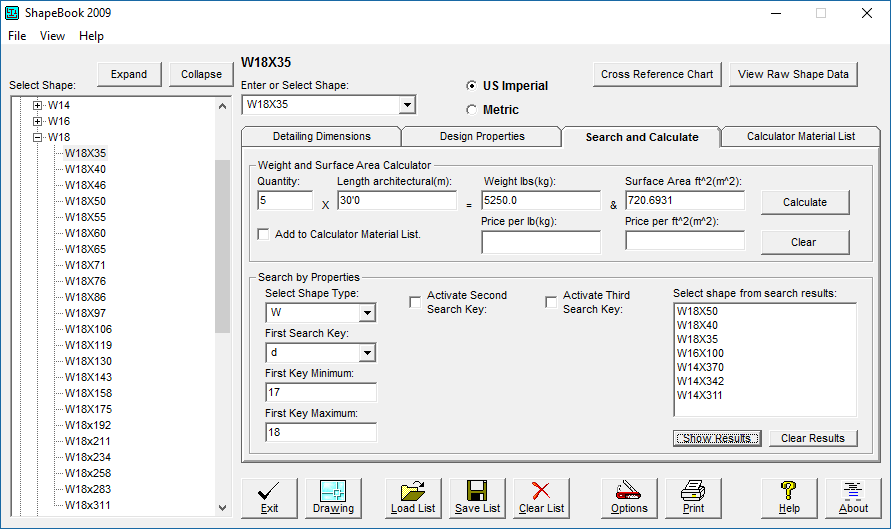The image size is (891, 529).
Task: Open the Cross Reference Chart
Action: click(x=657, y=74)
